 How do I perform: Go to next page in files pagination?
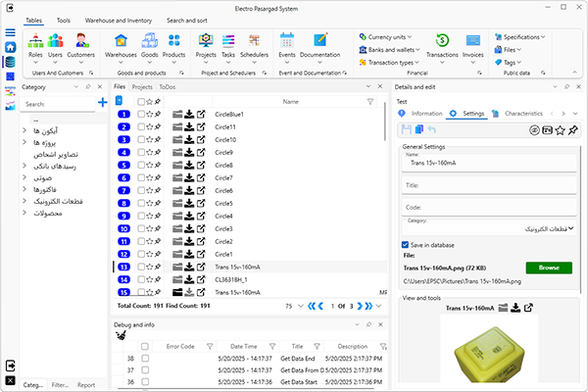[358, 306]
